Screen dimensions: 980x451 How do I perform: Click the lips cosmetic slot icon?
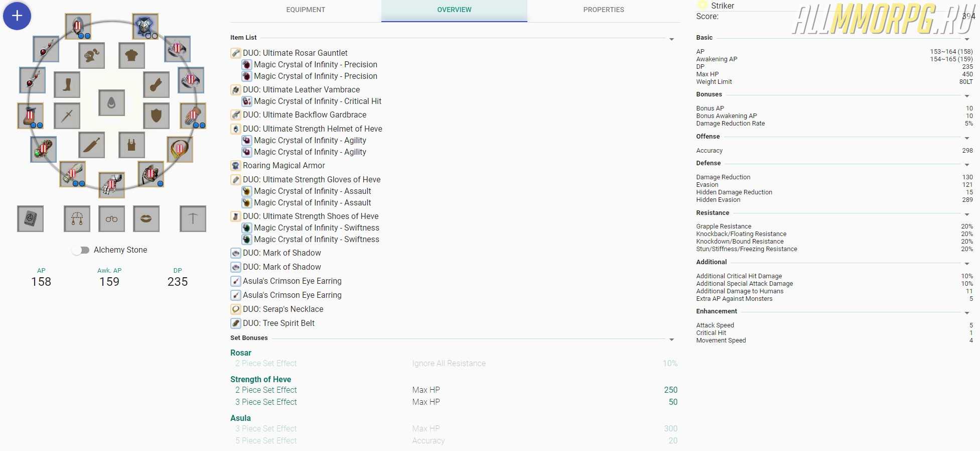point(146,218)
